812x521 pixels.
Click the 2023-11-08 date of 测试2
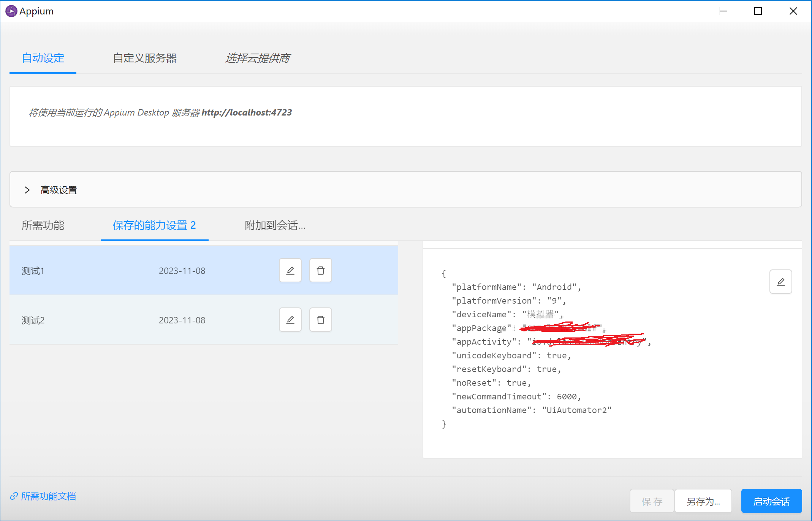point(182,320)
